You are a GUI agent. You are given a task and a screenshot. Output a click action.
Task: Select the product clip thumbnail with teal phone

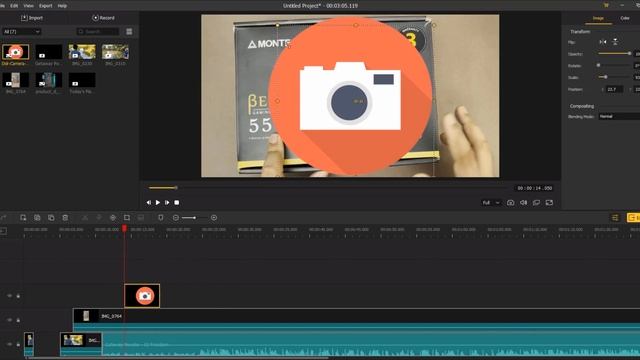pos(49,80)
